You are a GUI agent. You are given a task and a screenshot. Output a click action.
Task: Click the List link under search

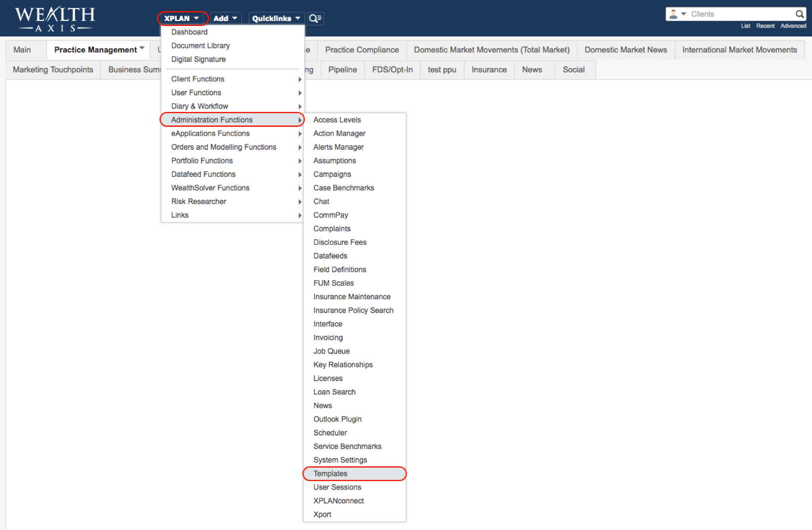[746, 26]
